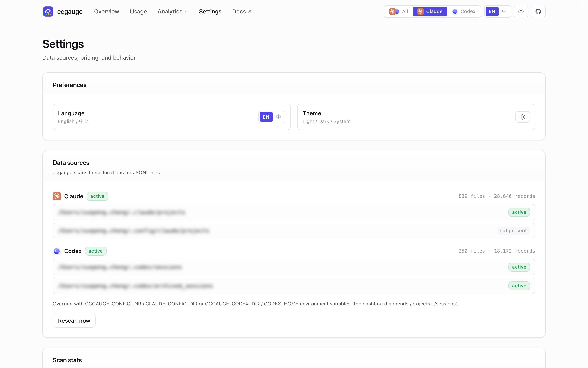The width and height of the screenshot is (588, 368).
Task: Click the Settings page title
Action: tap(63, 44)
